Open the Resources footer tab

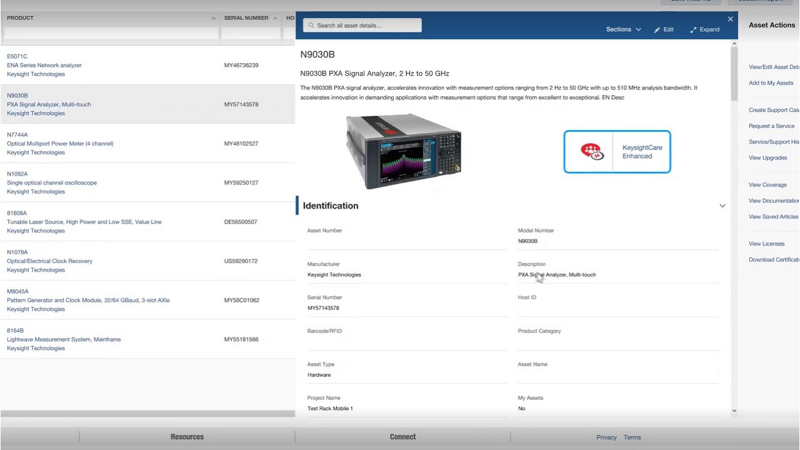click(x=187, y=437)
